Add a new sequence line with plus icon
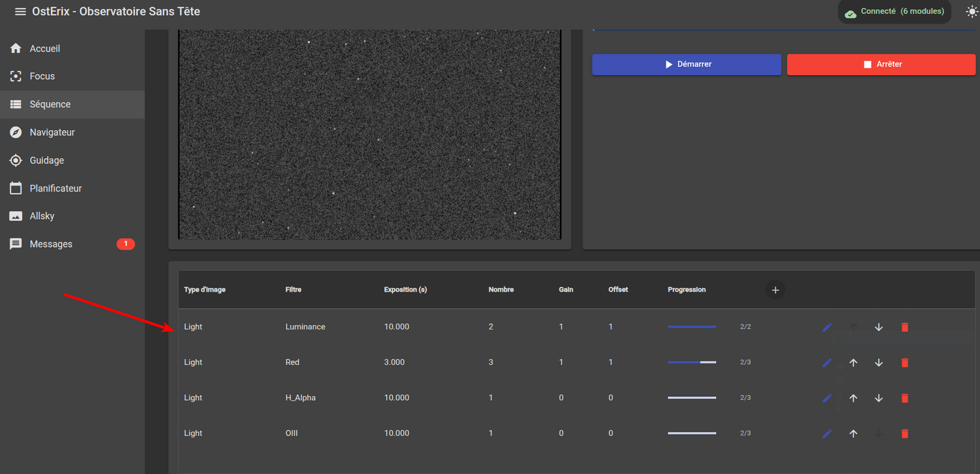Screen dimensions: 980x474 [x=775, y=290]
